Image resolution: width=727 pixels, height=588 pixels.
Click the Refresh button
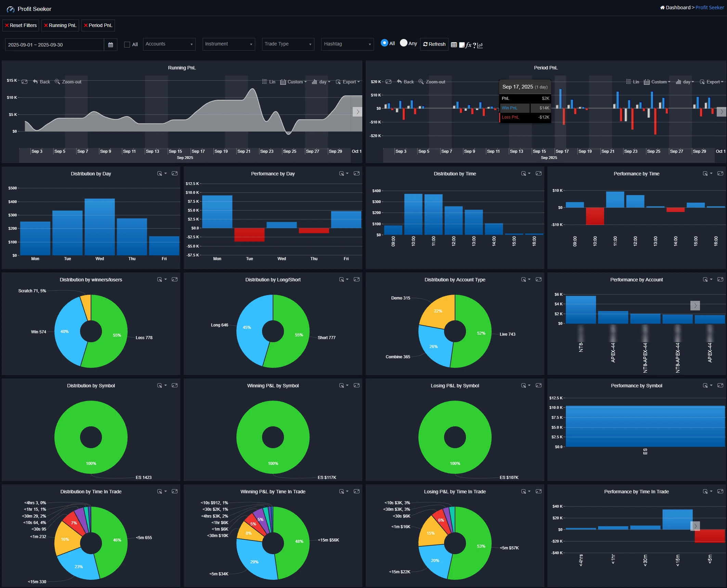pyautogui.click(x=434, y=44)
